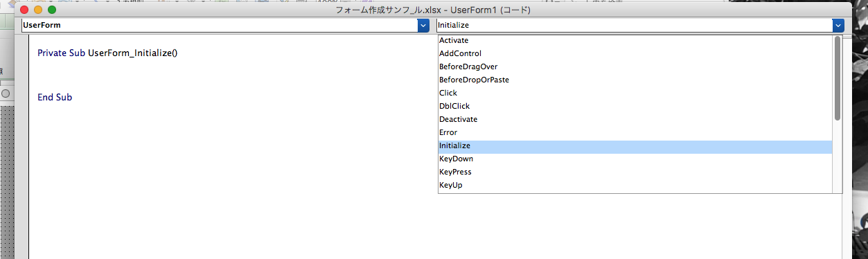
Task: Click the procedure list scrollbar thumb
Action: (x=838, y=78)
